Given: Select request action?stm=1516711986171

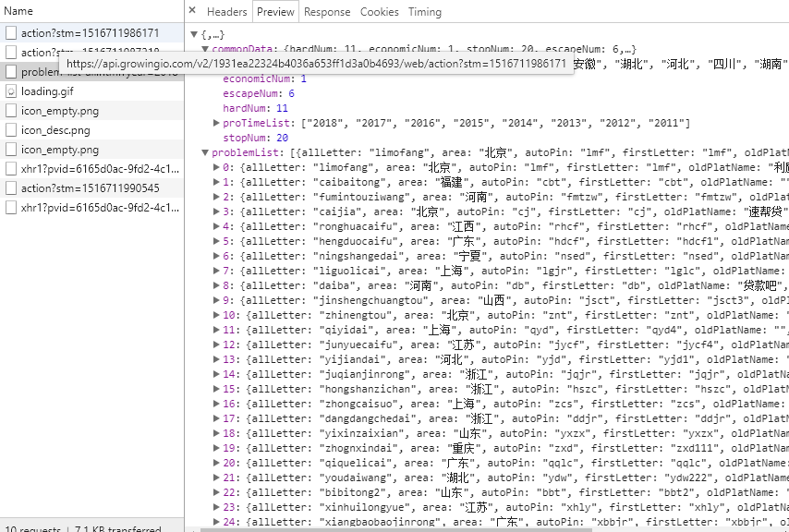Looking at the screenshot, I should tap(91, 33).
